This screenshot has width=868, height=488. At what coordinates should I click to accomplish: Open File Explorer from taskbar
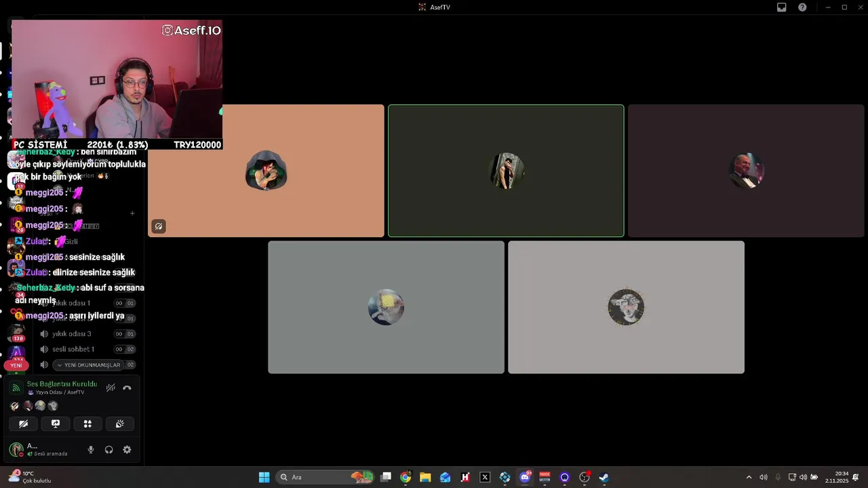(x=425, y=477)
